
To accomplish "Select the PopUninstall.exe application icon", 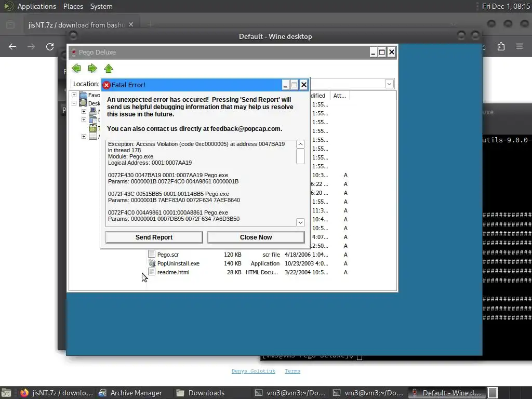I will point(152,263).
